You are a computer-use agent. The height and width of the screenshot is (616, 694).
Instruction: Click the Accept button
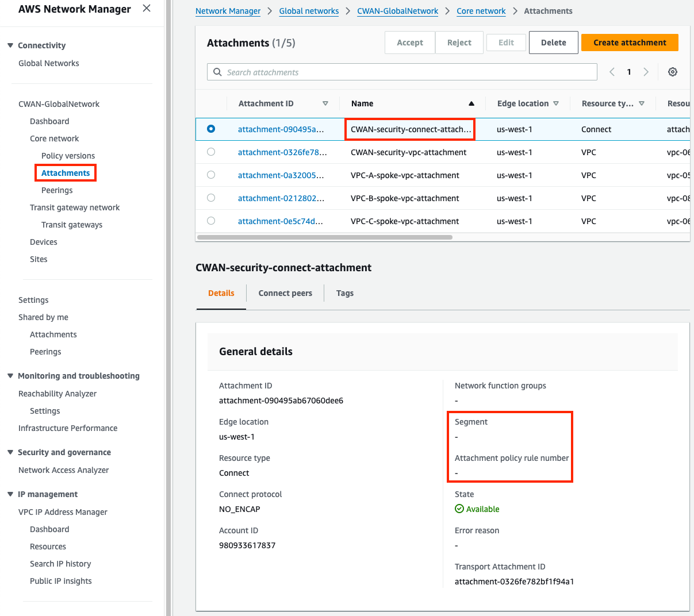tap(410, 43)
